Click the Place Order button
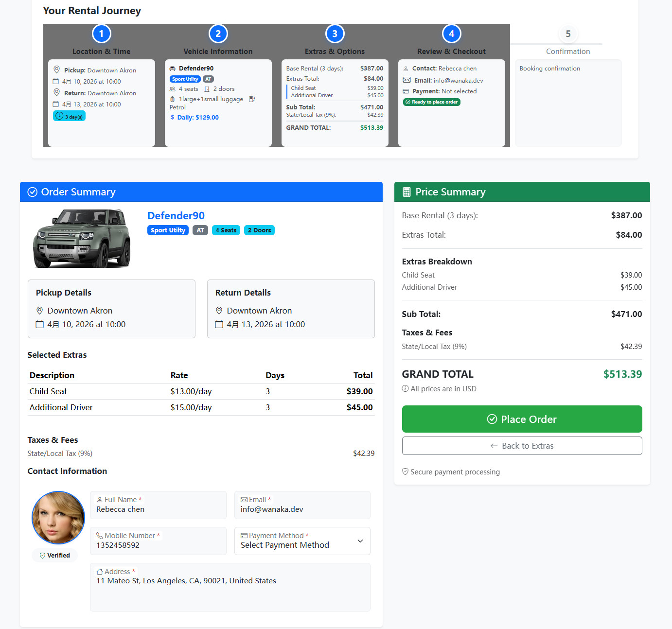Image resolution: width=672 pixels, height=629 pixels. (522, 419)
